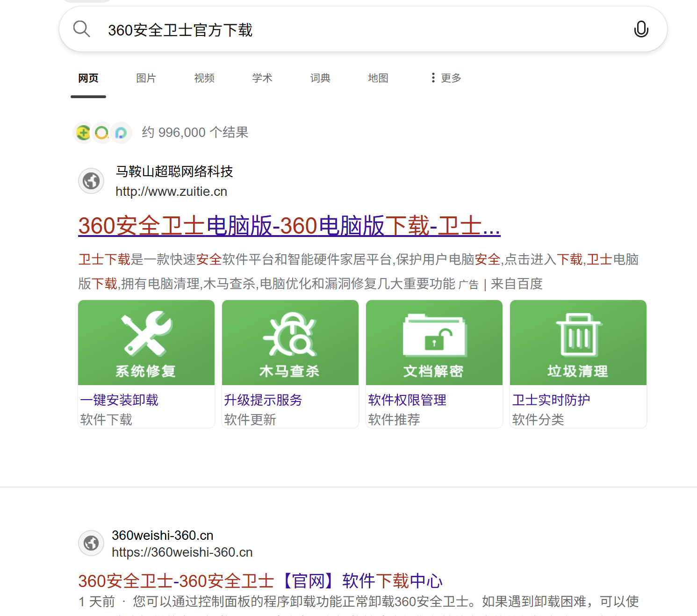Click the https://360weishi-360.cn URL
This screenshot has width=697, height=616.
click(182, 552)
